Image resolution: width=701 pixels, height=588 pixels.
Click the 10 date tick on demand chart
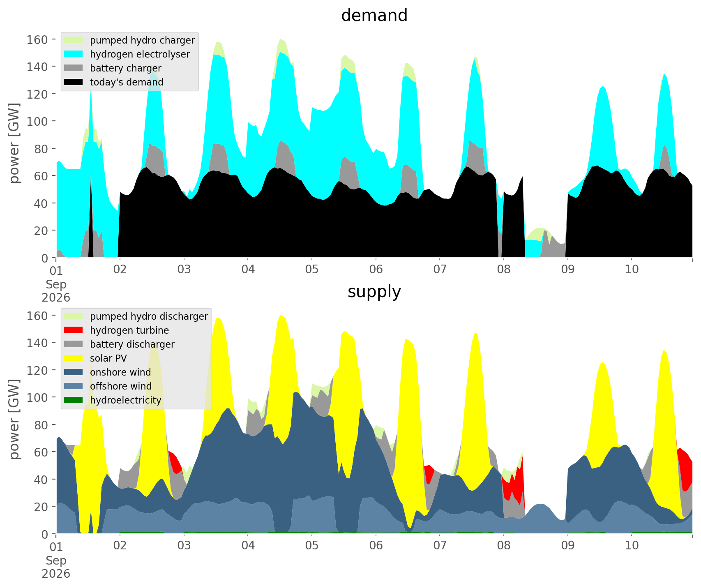(632, 270)
